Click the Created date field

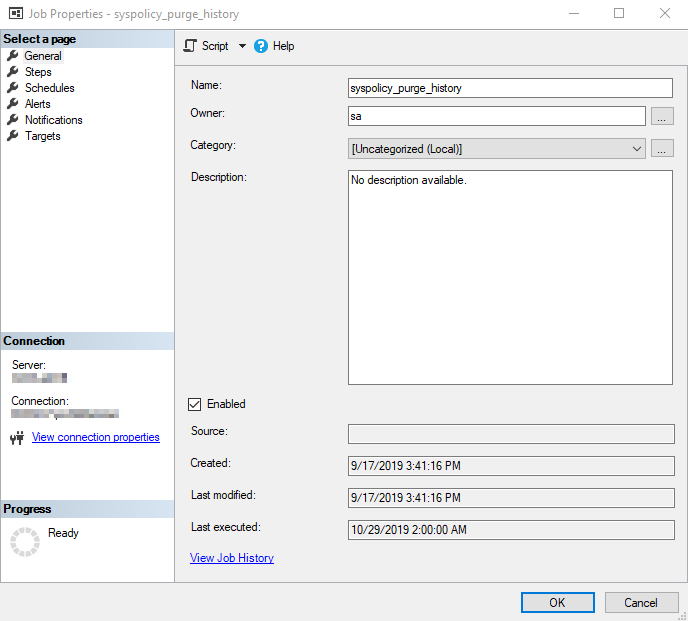pyautogui.click(x=511, y=466)
